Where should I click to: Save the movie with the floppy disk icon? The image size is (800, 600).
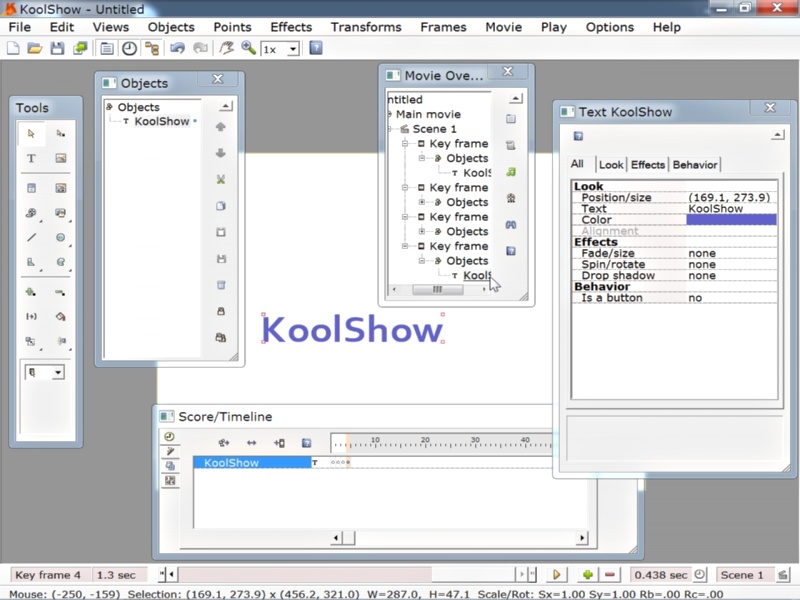tap(57, 48)
